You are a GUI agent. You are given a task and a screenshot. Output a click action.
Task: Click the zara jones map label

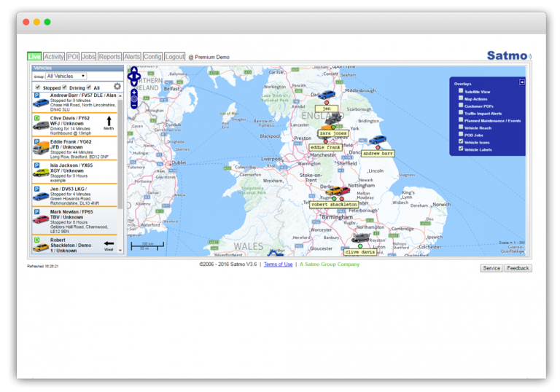[x=333, y=133]
